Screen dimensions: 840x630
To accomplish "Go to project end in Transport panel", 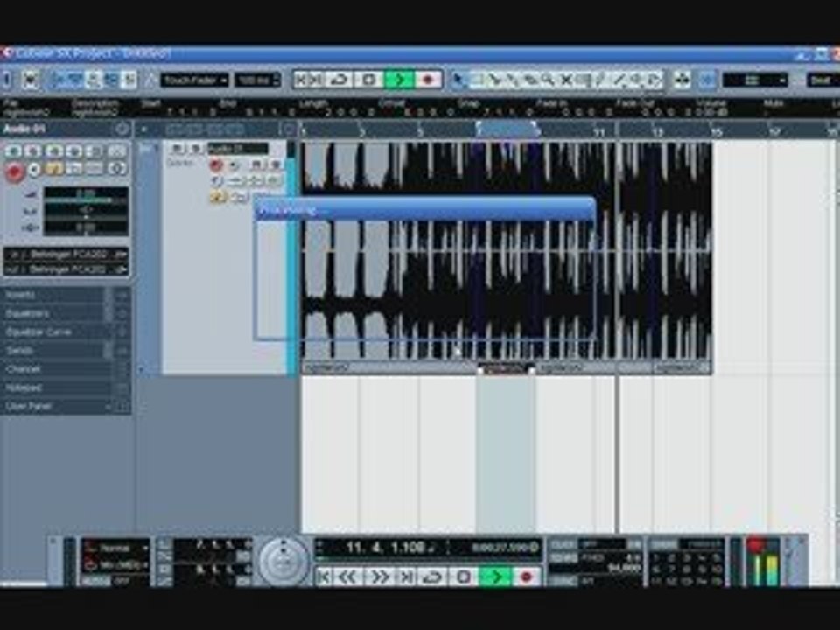I will 405,577.
